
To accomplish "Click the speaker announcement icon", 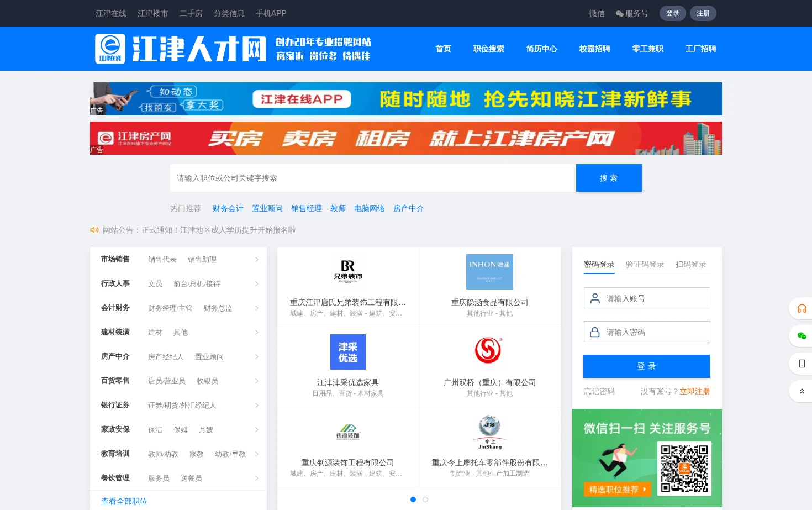I will 94,230.
